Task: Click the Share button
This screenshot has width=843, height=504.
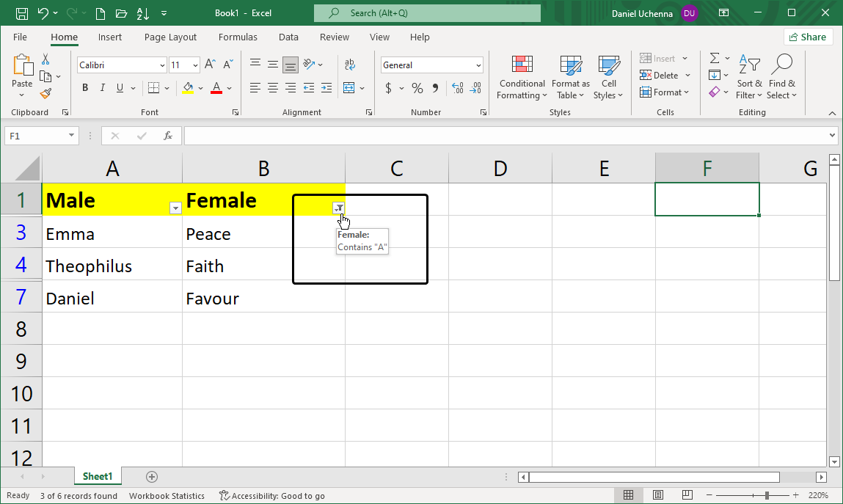Action: [808, 37]
